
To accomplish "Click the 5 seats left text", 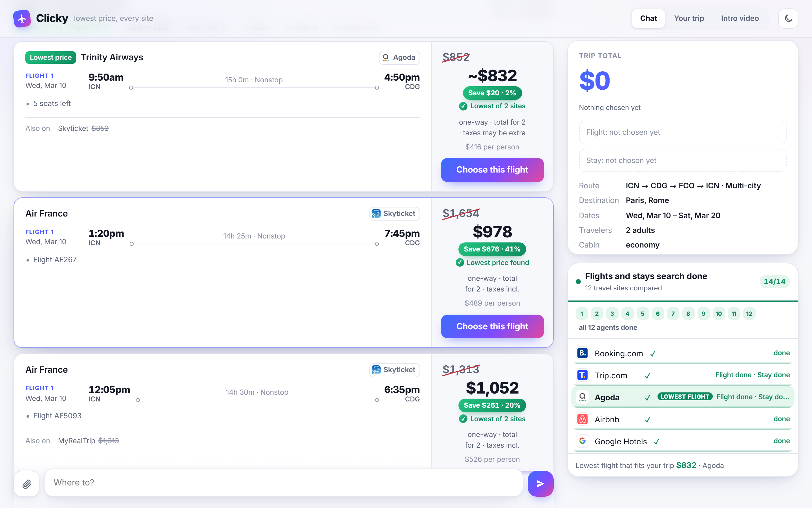I will (x=52, y=104).
